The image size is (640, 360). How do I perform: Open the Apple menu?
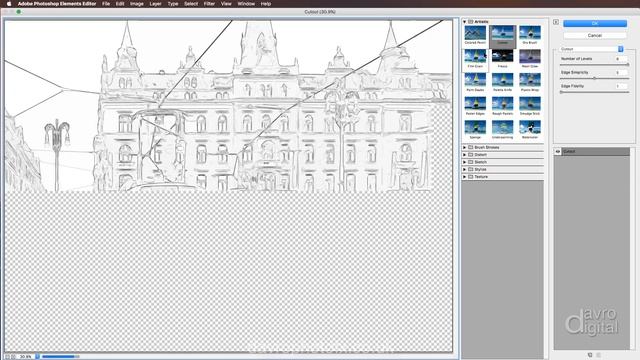9,4
